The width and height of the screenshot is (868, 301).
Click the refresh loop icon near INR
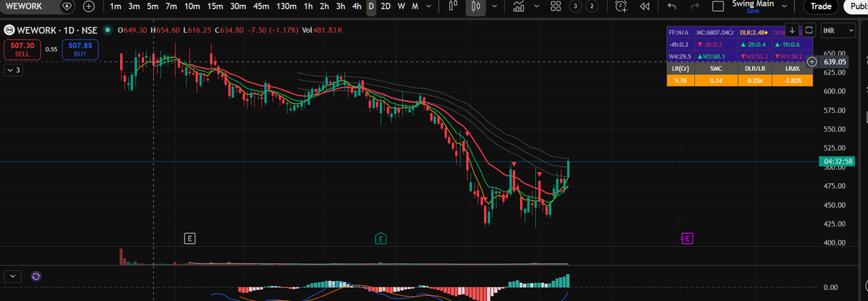809,30
